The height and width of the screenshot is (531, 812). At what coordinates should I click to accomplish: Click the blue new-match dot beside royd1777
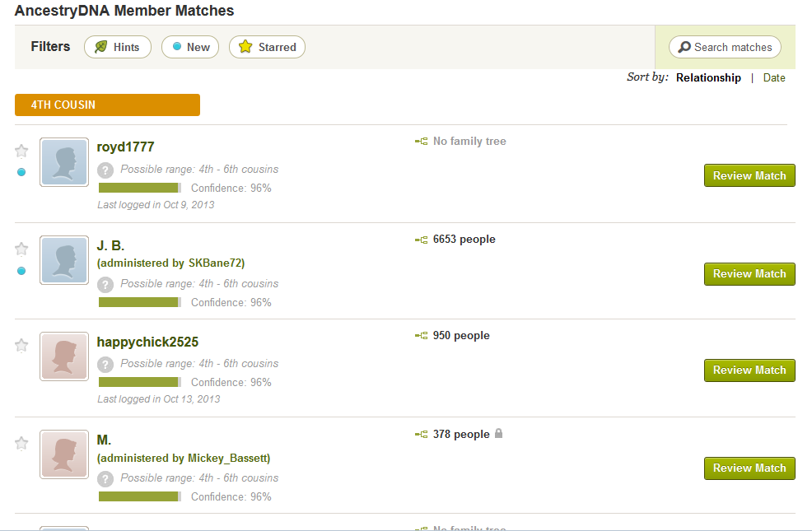pyautogui.click(x=21, y=172)
